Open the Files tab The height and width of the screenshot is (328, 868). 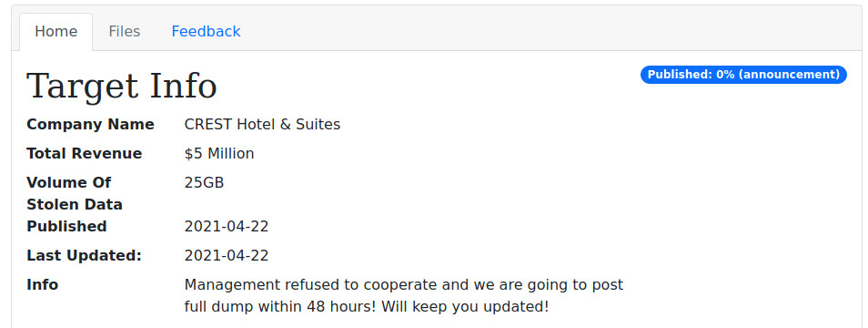(x=124, y=32)
